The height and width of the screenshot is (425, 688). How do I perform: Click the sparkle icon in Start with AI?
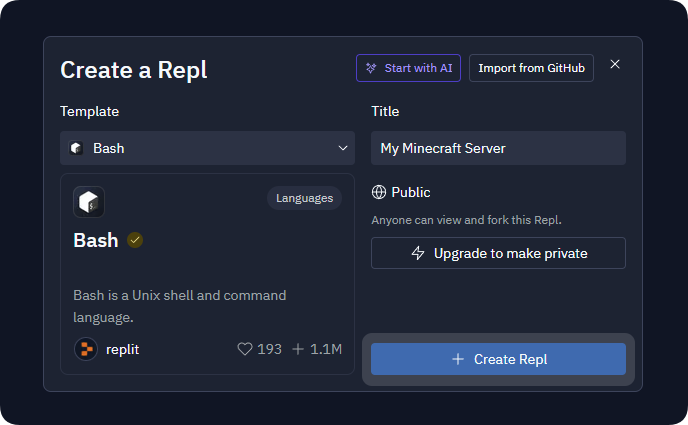(371, 68)
